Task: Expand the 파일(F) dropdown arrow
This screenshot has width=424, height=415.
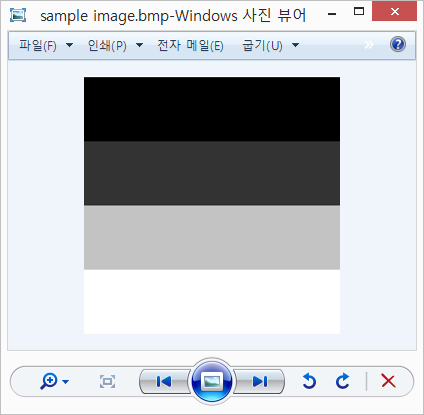Action: click(69, 45)
